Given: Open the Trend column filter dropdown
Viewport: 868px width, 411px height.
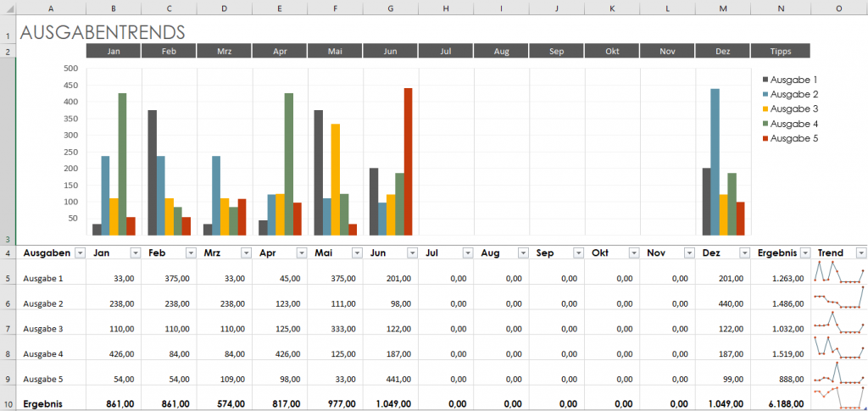Looking at the screenshot, I should pyautogui.click(x=860, y=253).
